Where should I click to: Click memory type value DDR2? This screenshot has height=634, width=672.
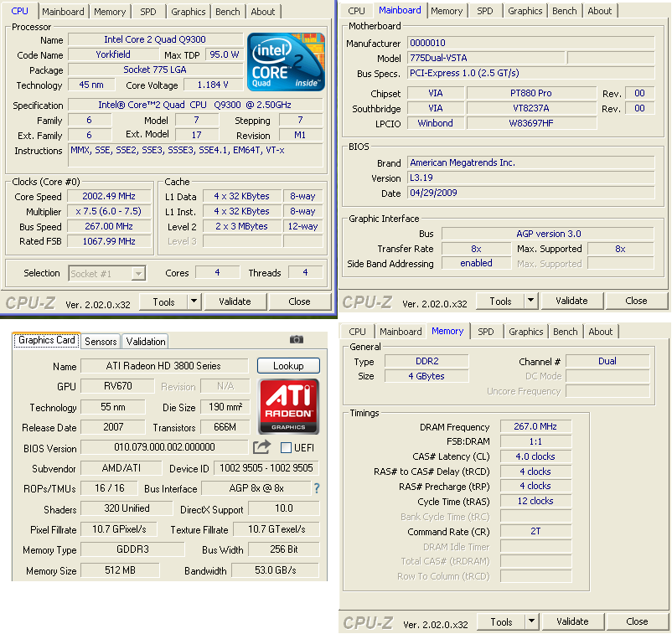tap(426, 361)
